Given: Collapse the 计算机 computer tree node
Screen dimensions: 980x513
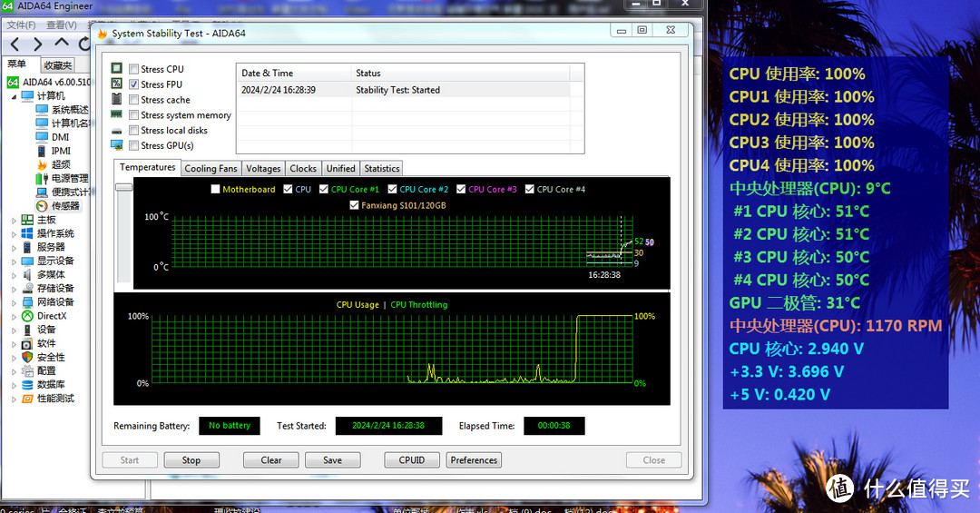Looking at the screenshot, I should point(14,96).
